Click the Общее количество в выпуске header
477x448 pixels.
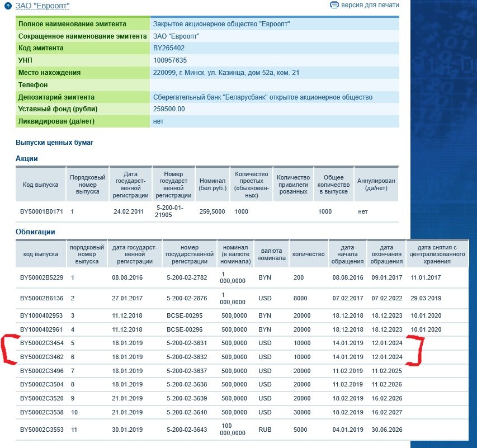pos(333,185)
